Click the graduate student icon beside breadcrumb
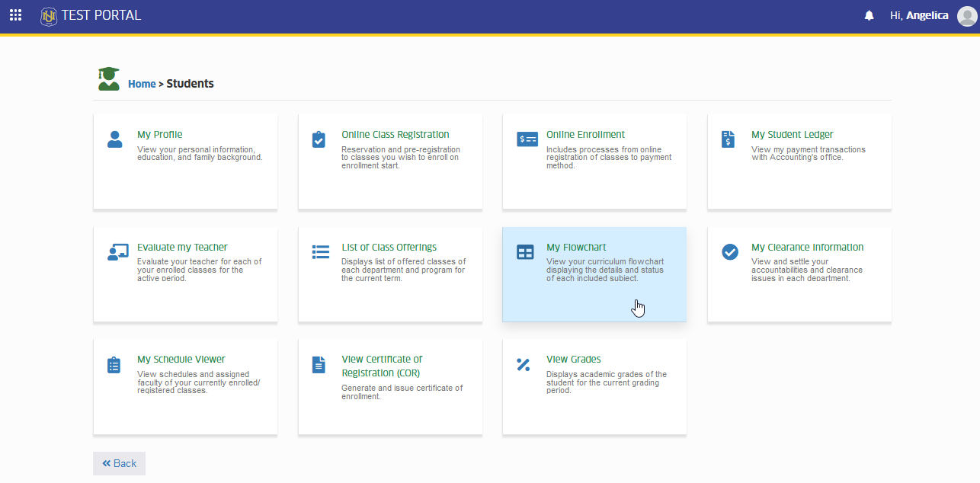The width and height of the screenshot is (980, 483). [x=109, y=78]
